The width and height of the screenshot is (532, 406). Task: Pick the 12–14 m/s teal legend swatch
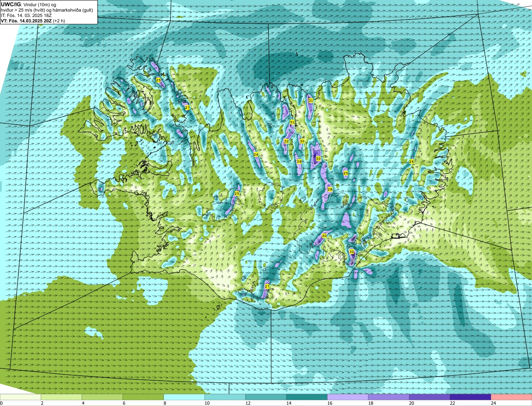tap(266, 397)
